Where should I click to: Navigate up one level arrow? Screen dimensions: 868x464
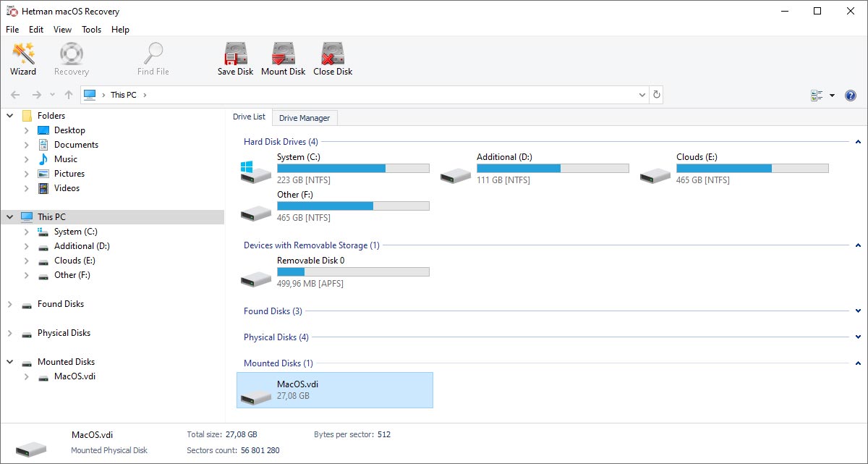tap(69, 95)
